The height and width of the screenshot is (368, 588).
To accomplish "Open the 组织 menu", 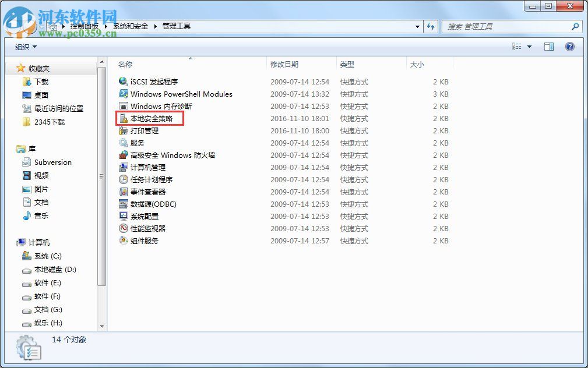I will click(24, 47).
